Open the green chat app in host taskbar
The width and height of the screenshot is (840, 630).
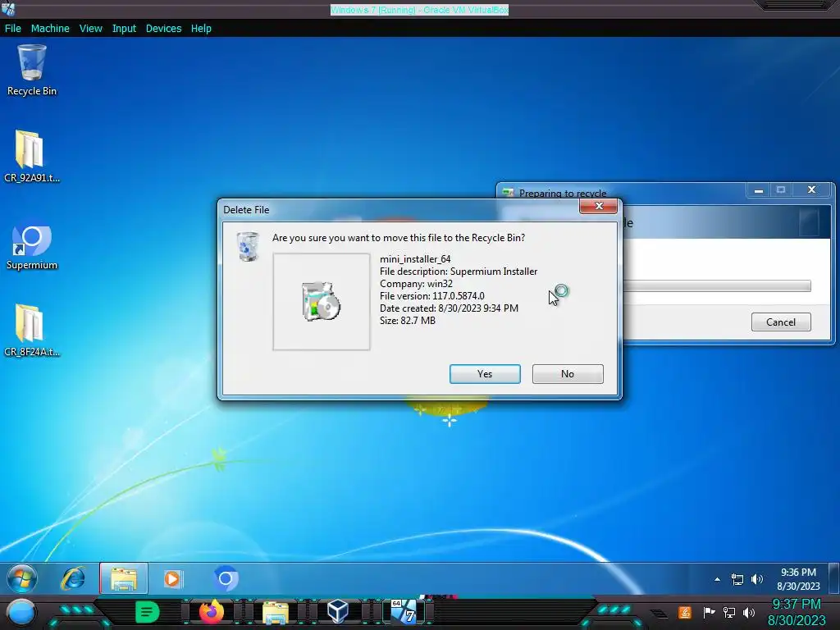tap(147, 612)
